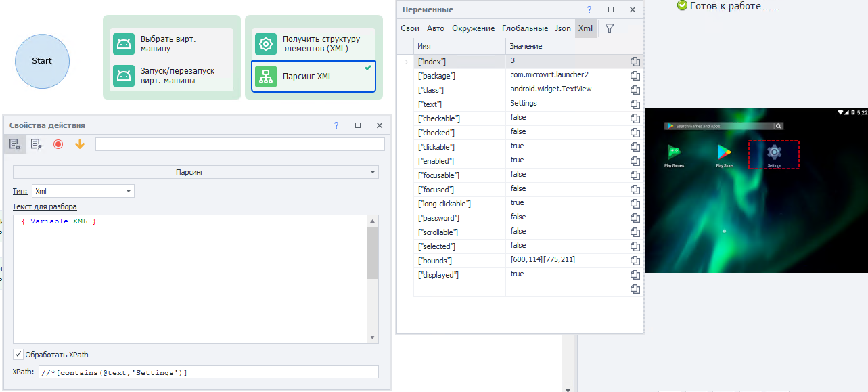Switch to the 'Xml' variables tab
Image resolution: width=868 pixels, height=392 pixels.
coord(586,28)
